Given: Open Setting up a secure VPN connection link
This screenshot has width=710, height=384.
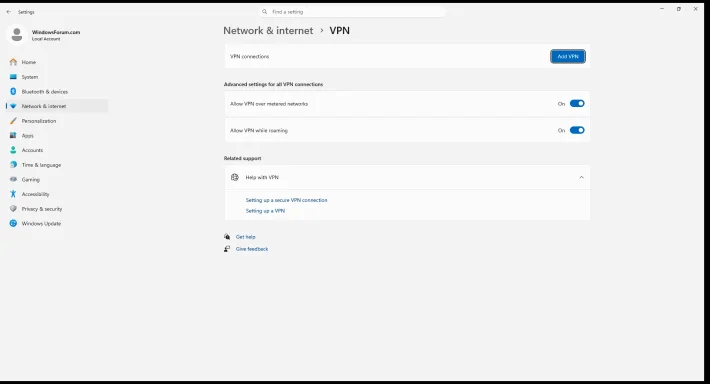Looking at the screenshot, I should (x=286, y=200).
